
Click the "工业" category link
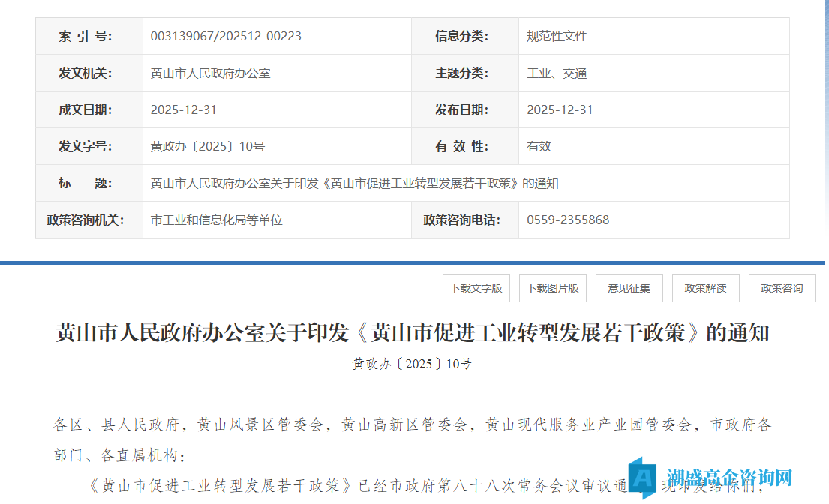pos(536,73)
